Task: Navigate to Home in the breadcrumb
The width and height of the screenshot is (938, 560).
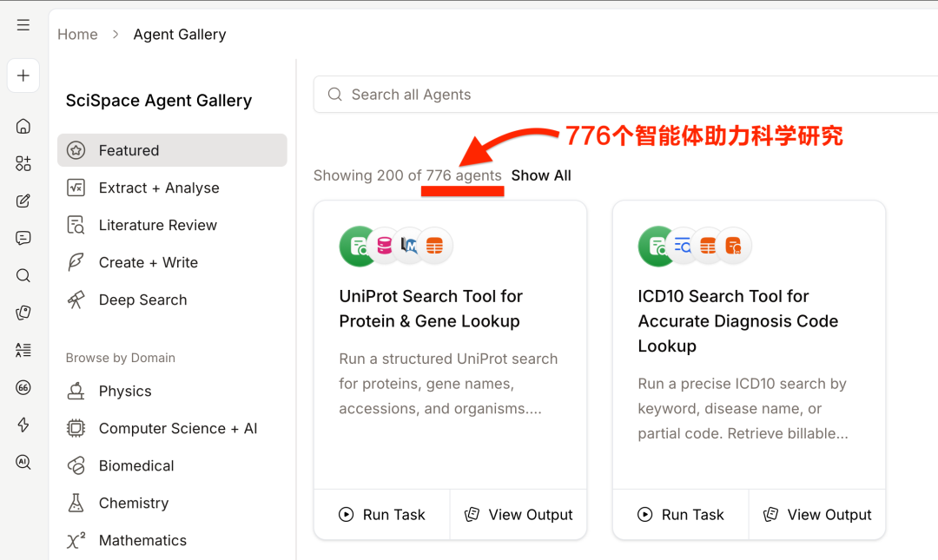Action: (x=77, y=34)
